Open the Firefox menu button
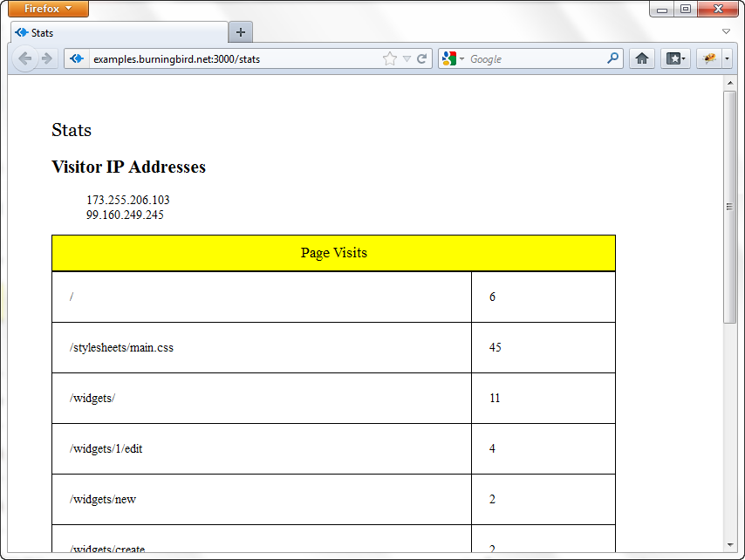The image size is (745, 560). click(48, 9)
